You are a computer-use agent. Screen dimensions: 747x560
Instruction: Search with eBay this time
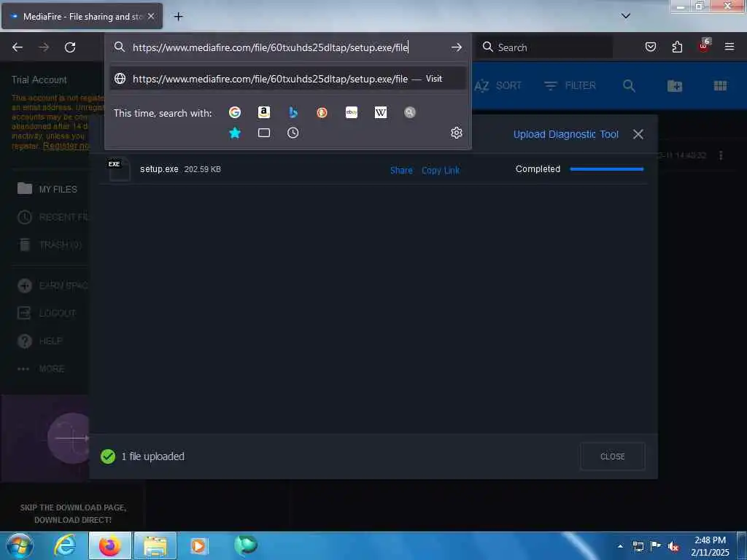[352, 112]
